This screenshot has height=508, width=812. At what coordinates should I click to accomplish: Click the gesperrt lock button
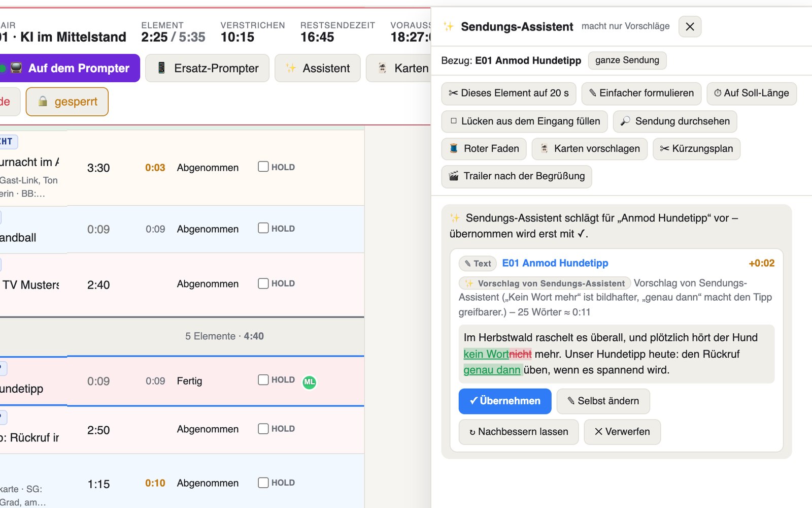[67, 102]
